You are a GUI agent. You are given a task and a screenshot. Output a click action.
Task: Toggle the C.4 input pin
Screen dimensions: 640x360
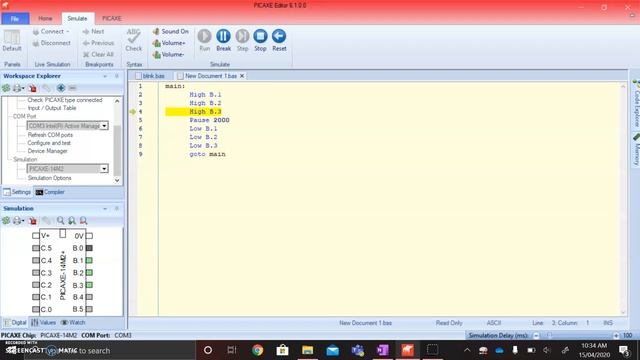(36, 260)
